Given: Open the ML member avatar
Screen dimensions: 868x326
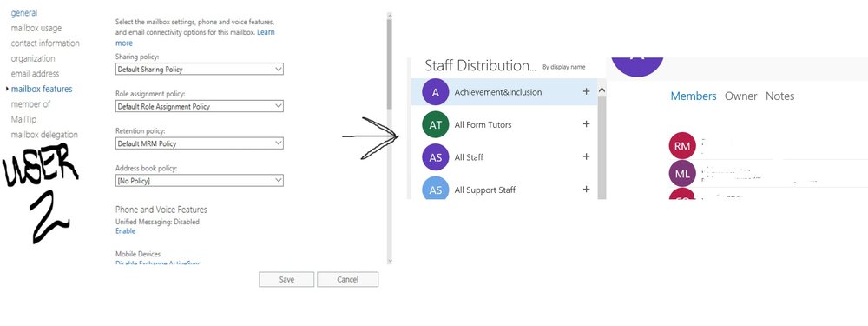Looking at the screenshot, I should [682, 174].
